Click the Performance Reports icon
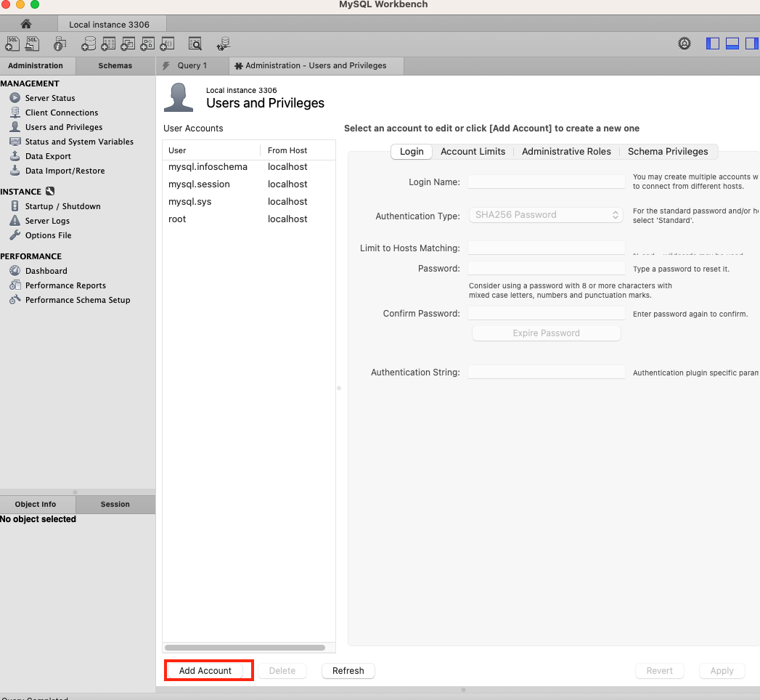760x700 pixels. (15, 285)
